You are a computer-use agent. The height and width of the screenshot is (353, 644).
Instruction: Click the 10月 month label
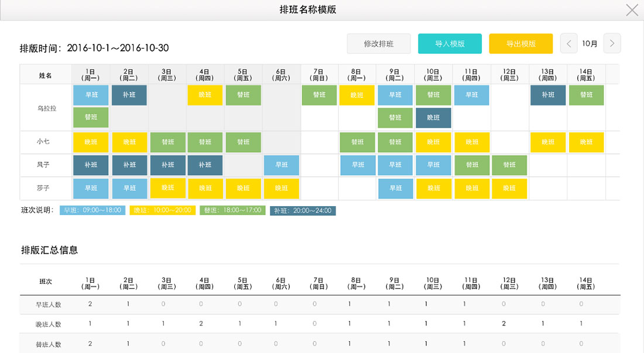click(x=590, y=43)
